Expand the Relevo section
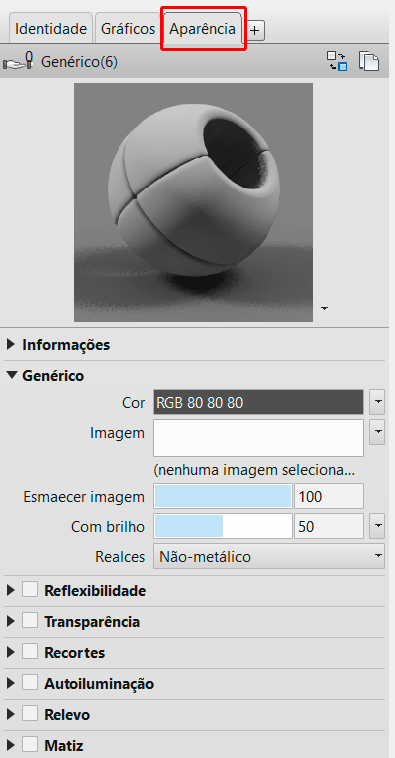The height and width of the screenshot is (758, 395). 11,714
